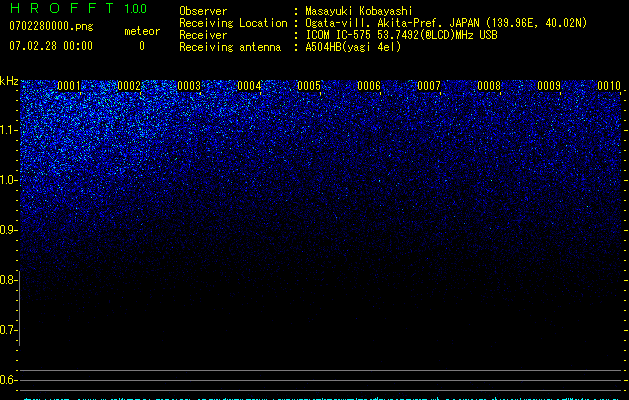Click the meteor label
Viewport: 629px width, 400px height.
pyautogui.click(x=142, y=31)
